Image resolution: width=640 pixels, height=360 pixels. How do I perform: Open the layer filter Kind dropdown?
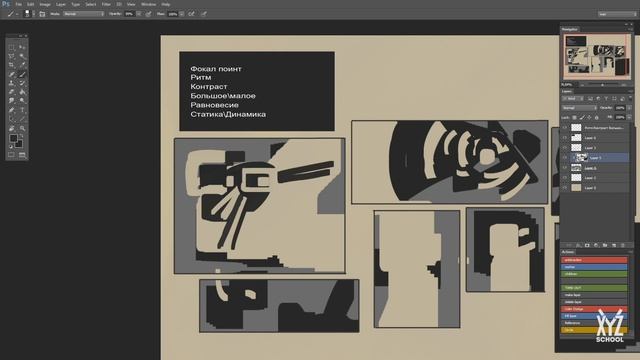pos(573,99)
